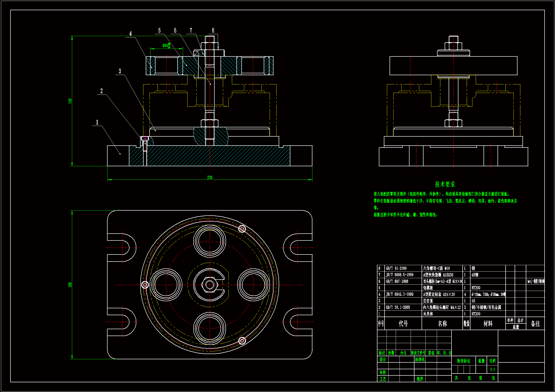
Task: Click the 名称 column header
Action: [x=442, y=324]
